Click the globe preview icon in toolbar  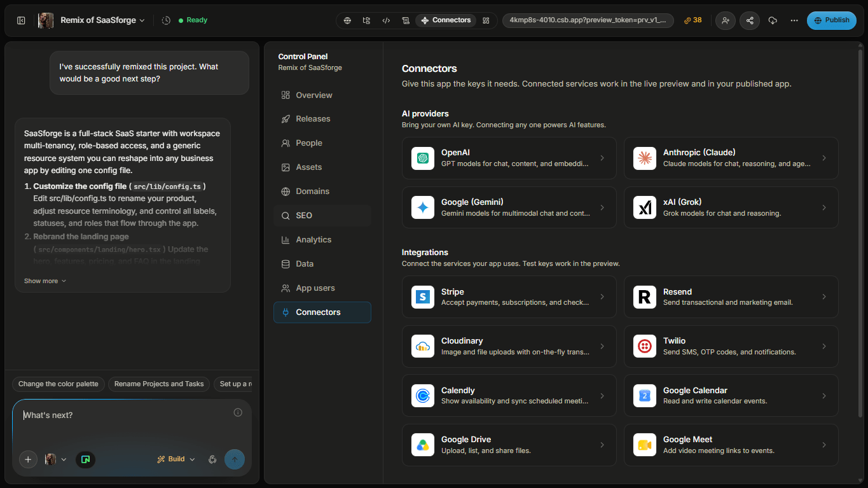347,20
